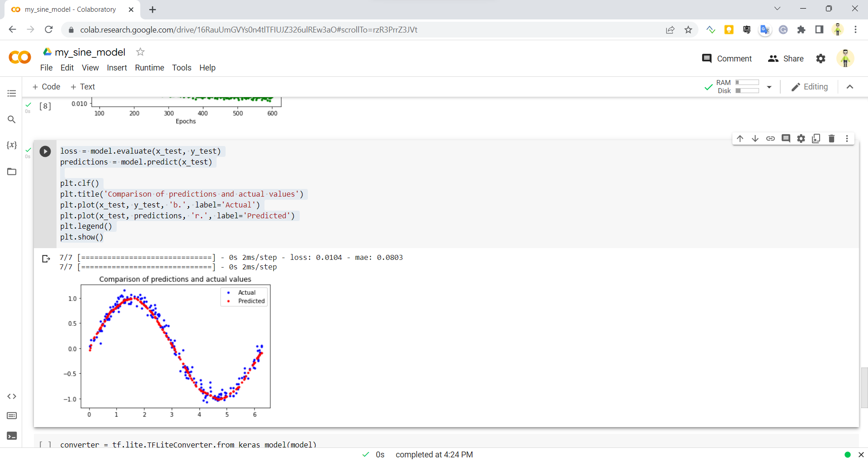Click the address bar URL
This screenshot has height=461, width=868.
tap(249, 30)
